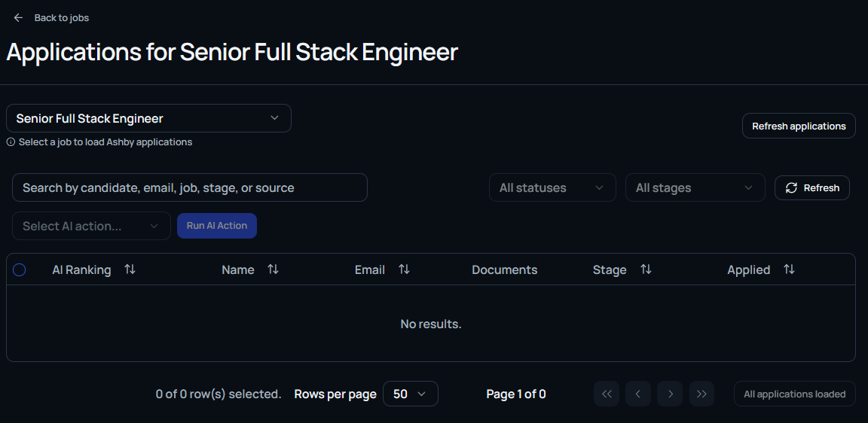Sort by AI Ranking column arrows
This screenshot has height=423, width=868.
coord(130,269)
